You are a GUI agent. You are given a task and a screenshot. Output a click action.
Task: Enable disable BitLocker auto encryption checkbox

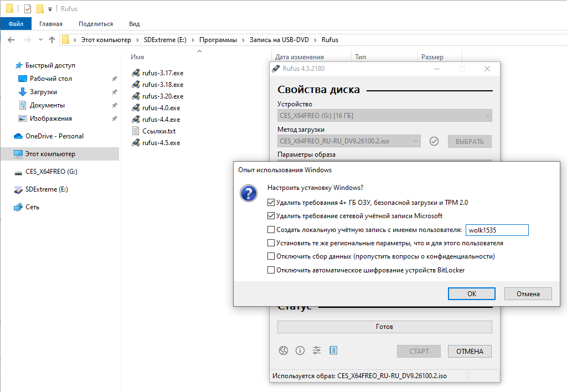pyautogui.click(x=271, y=270)
